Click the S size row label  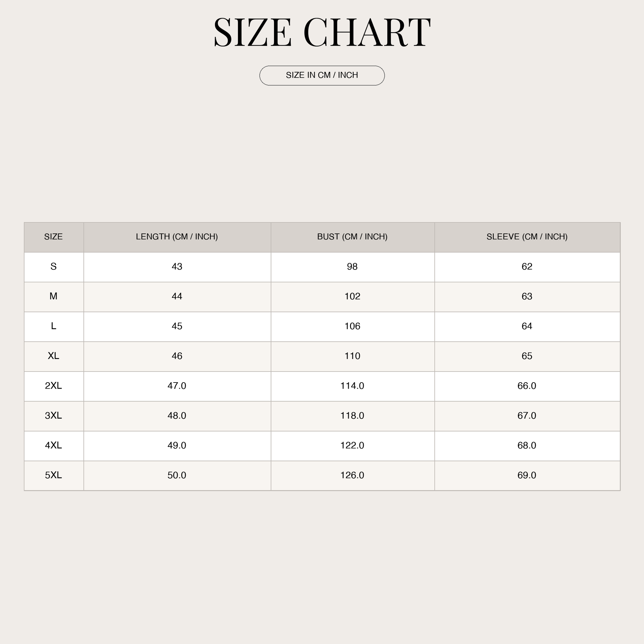click(54, 267)
